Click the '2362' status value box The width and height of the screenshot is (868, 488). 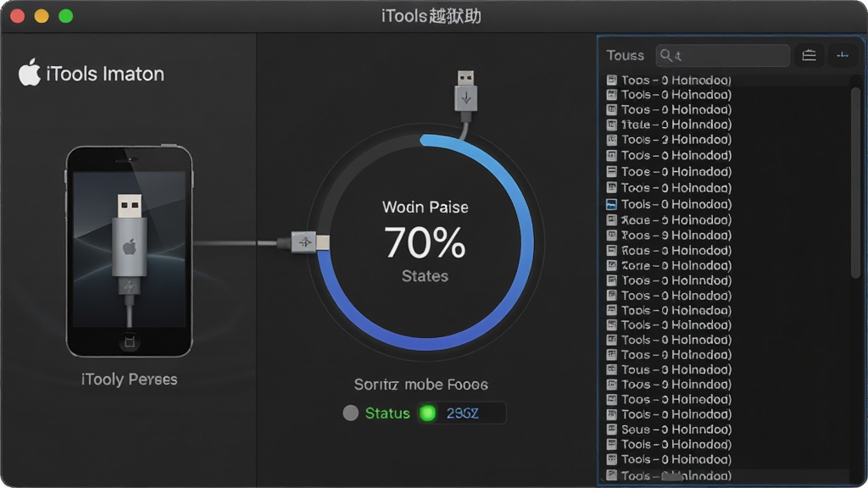point(462,413)
